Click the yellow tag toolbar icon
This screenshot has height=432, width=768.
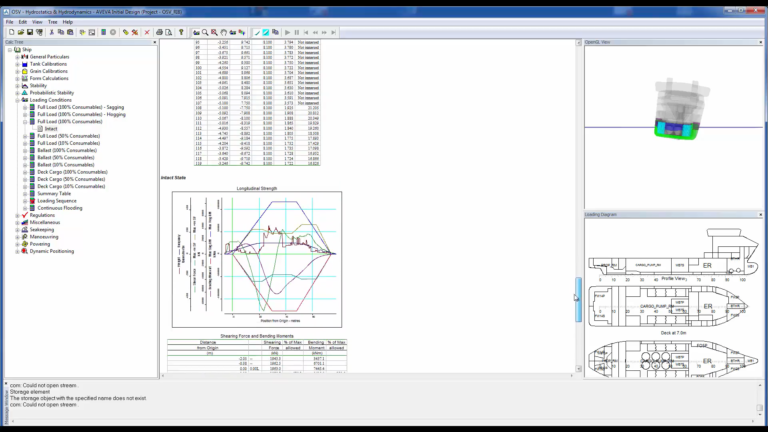125,32
